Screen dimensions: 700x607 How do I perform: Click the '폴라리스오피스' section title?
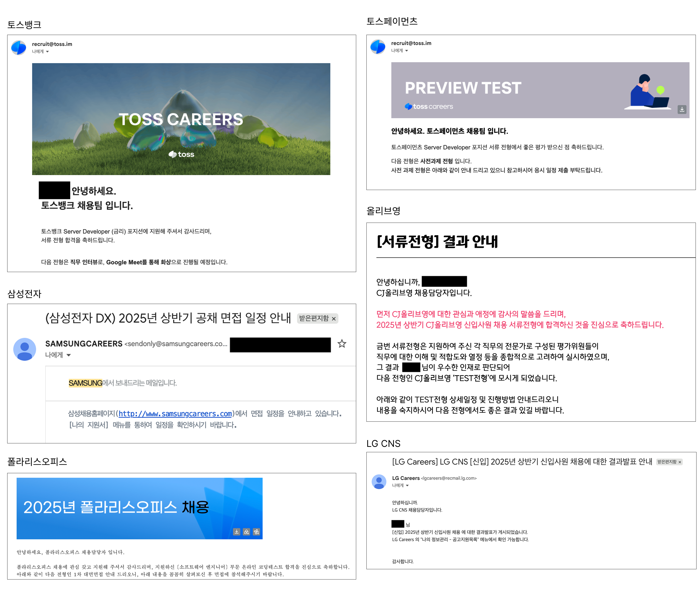37,461
